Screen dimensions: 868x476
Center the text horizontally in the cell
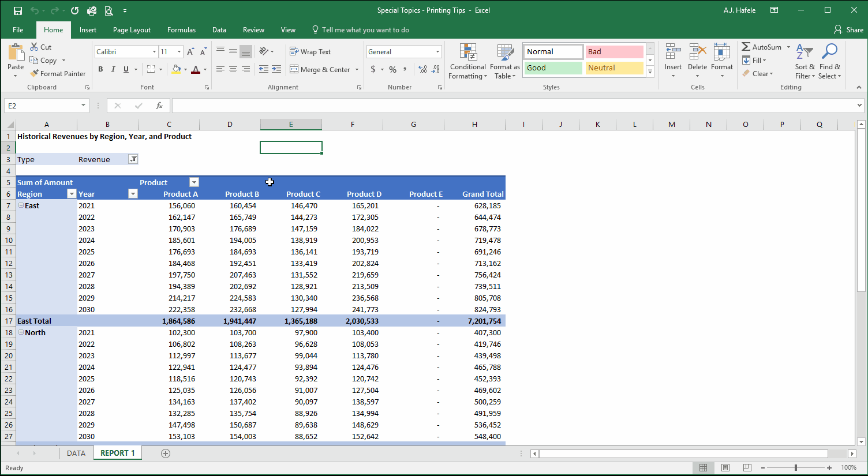(x=233, y=69)
